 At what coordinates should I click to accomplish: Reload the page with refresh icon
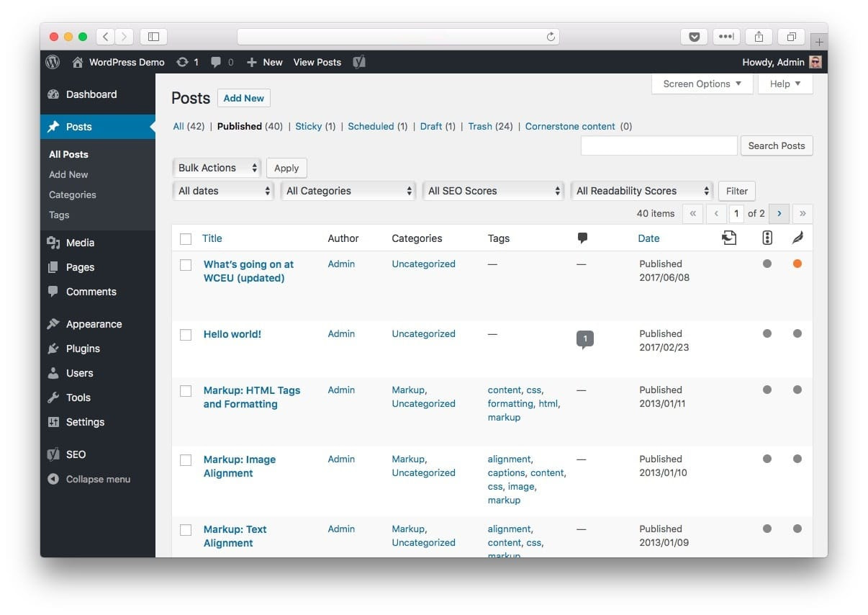click(551, 37)
